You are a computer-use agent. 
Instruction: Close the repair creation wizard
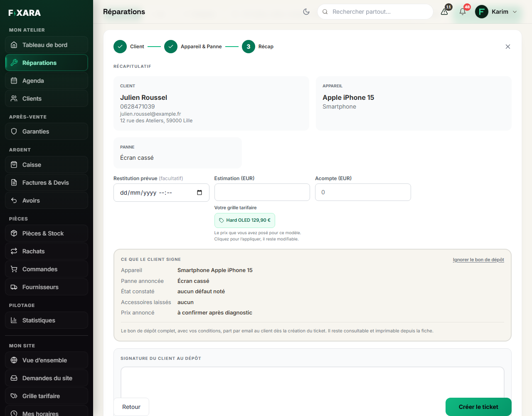pos(508,47)
